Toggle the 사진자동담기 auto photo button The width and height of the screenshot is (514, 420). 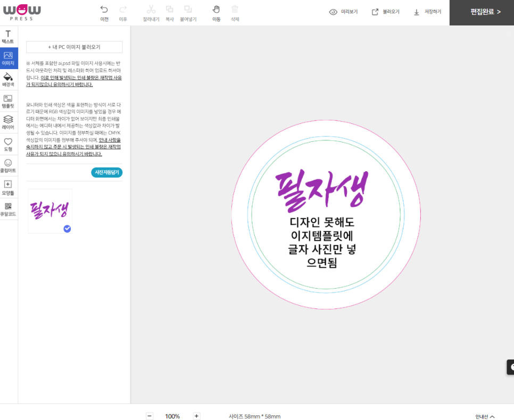point(107,172)
